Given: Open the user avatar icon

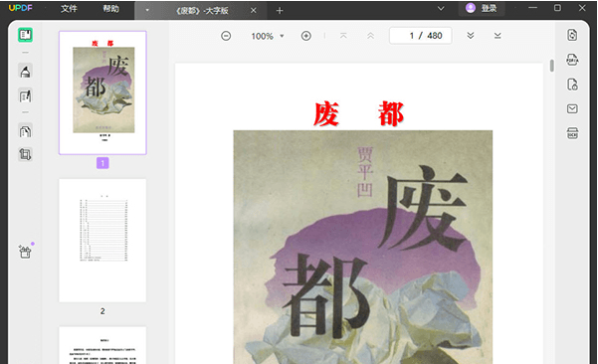Looking at the screenshot, I should pyautogui.click(x=471, y=8).
